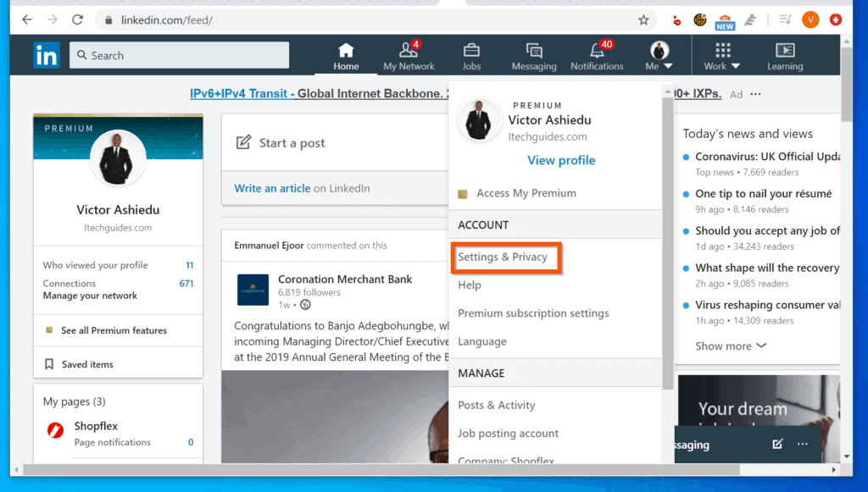The image size is (868, 492).
Task: Open the Learning icon
Action: coord(785,50)
